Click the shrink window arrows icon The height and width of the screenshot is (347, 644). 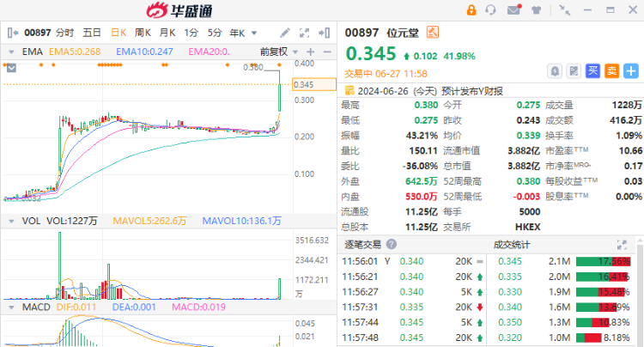[x=565, y=9]
